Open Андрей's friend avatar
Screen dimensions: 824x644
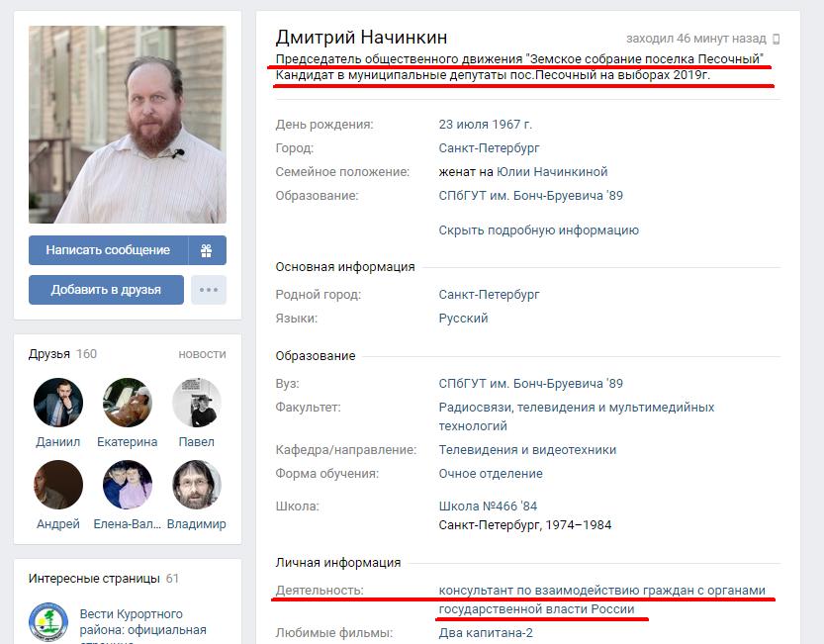pos(58,485)
